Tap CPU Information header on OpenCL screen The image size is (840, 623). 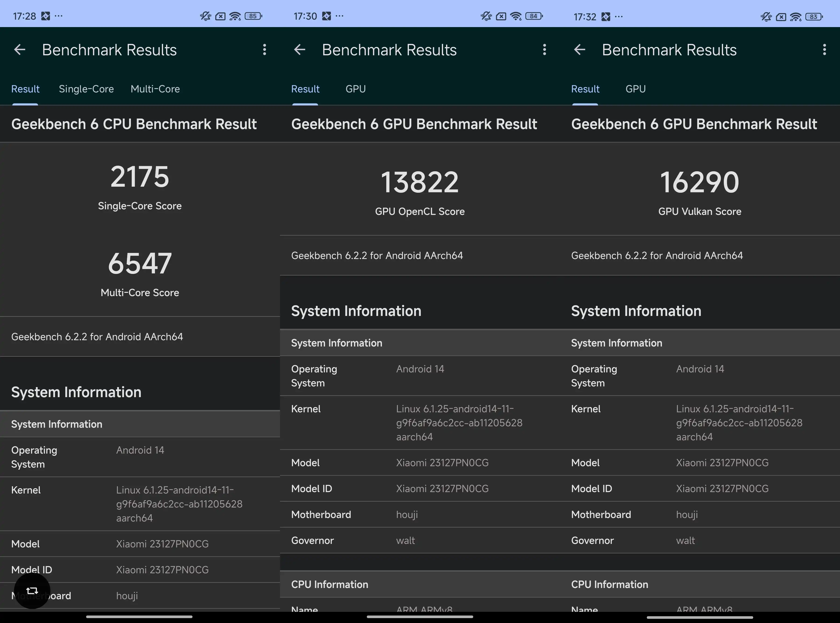point(329,584)
